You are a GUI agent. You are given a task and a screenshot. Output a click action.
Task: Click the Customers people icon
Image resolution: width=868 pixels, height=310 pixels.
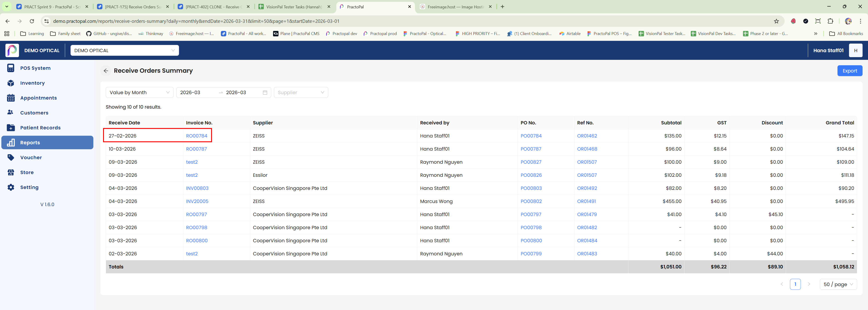coord(11,112)
